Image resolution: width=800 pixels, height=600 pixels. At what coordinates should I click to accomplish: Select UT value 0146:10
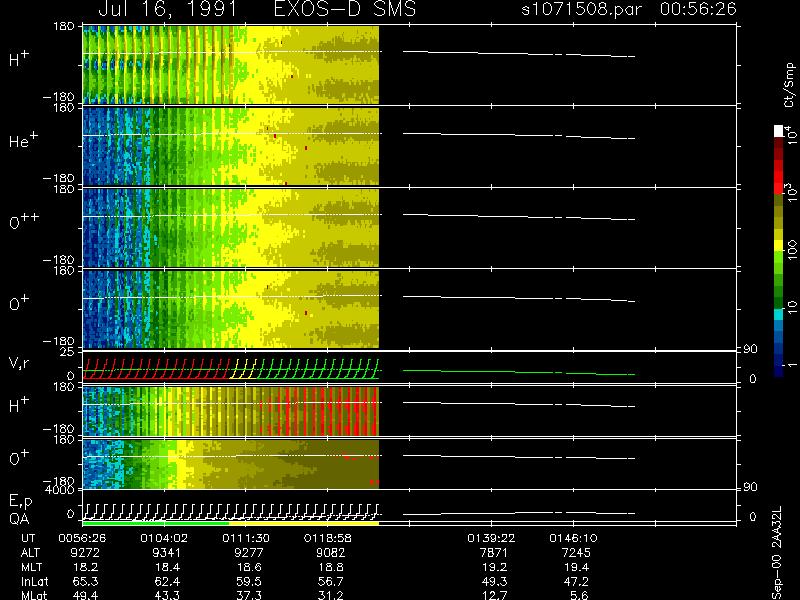click(x=572, y=538)
